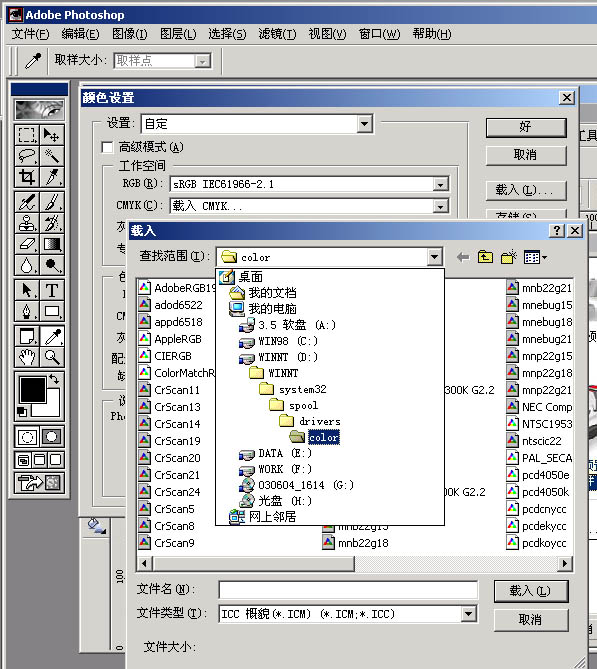Open the 滤镜(T) menu
The height and width of the screenshot is (669, 597).
click(x=277, y=34)
